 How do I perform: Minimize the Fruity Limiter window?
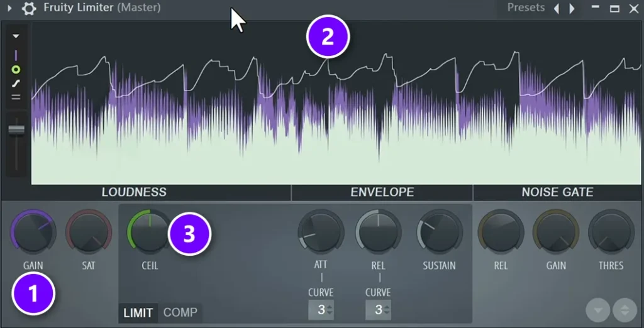click(x=595, y=7)
